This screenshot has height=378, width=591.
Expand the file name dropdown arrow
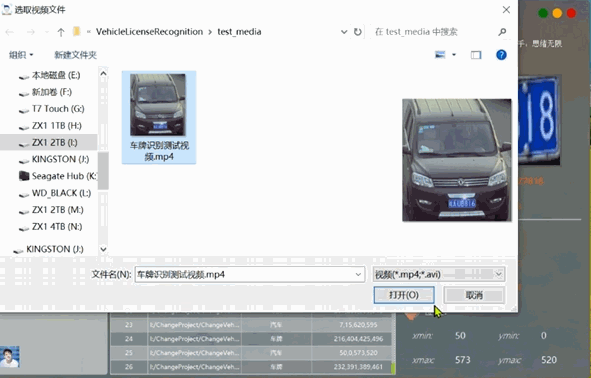point(358,274)
